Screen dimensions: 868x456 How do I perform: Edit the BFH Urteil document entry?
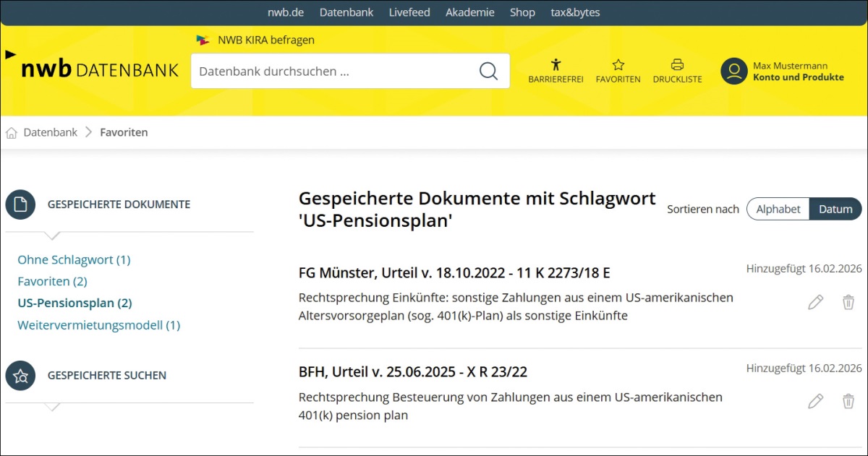[x=815, y=401]
